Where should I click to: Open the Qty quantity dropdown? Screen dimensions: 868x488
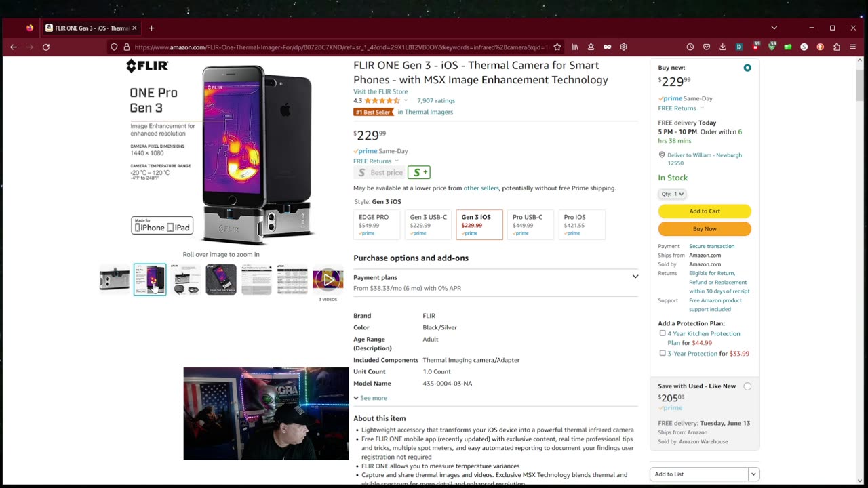pyautogui.click(x=672, y=194)
